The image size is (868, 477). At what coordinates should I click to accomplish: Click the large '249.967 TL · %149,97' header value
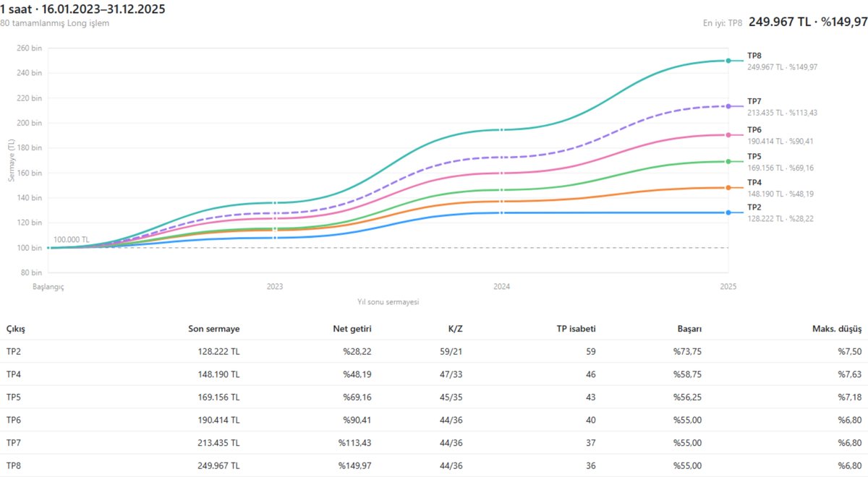807,22
